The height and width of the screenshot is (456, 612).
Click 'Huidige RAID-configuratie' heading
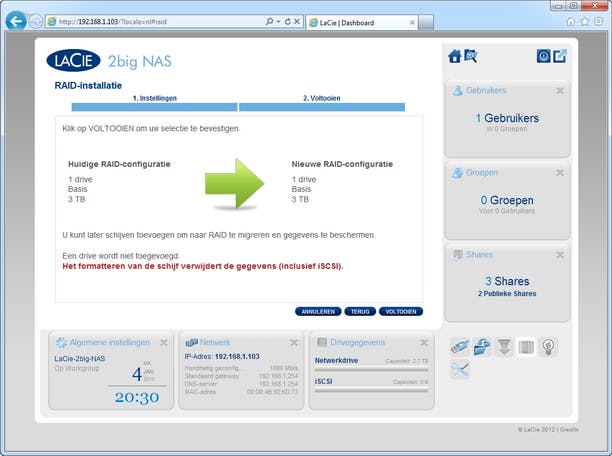pos(119,164)
